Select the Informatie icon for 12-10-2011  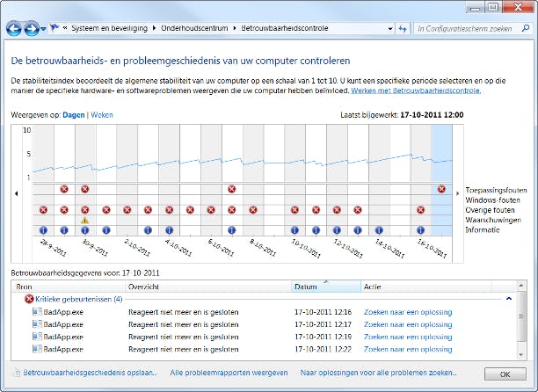[337, 230]
